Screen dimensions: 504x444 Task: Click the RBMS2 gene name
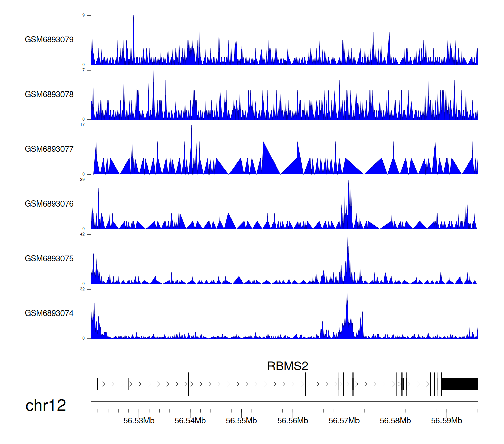[287, 366]
